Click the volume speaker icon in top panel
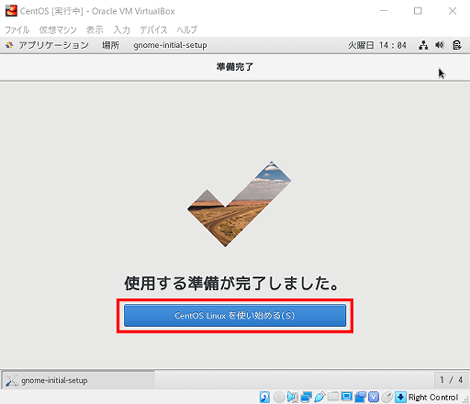This screenshot has width=470, height=404. pyautogui.click(x=440, y=45)
